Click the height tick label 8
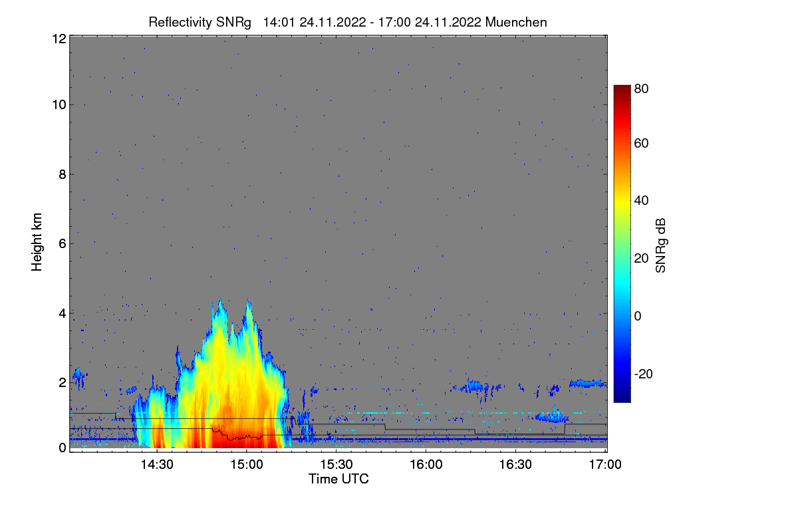Viewport: 798px width, 532px height. tap(62, 174)
